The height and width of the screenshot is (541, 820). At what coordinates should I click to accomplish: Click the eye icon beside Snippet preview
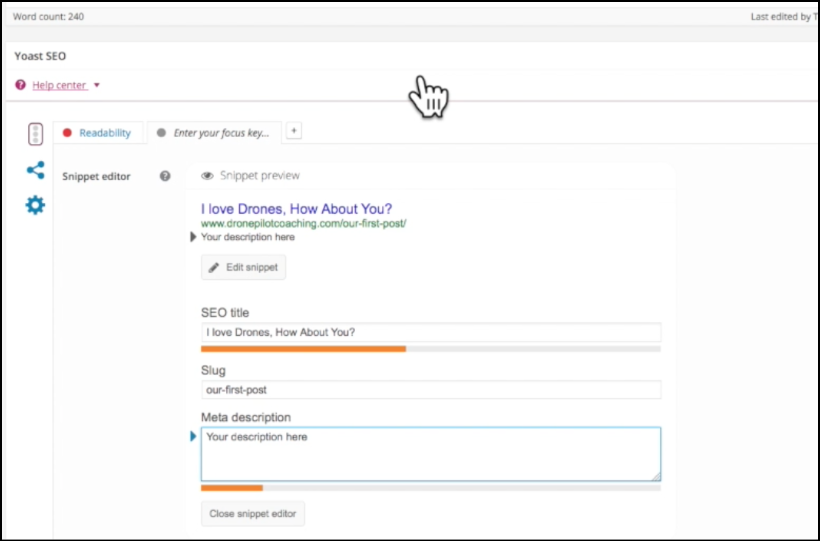pos(207,176)
